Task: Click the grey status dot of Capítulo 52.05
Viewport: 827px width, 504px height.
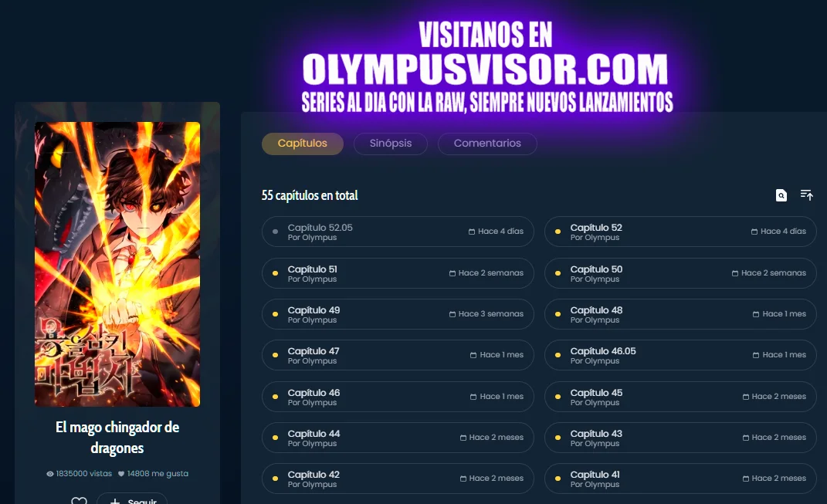Action: coord(276,232)
